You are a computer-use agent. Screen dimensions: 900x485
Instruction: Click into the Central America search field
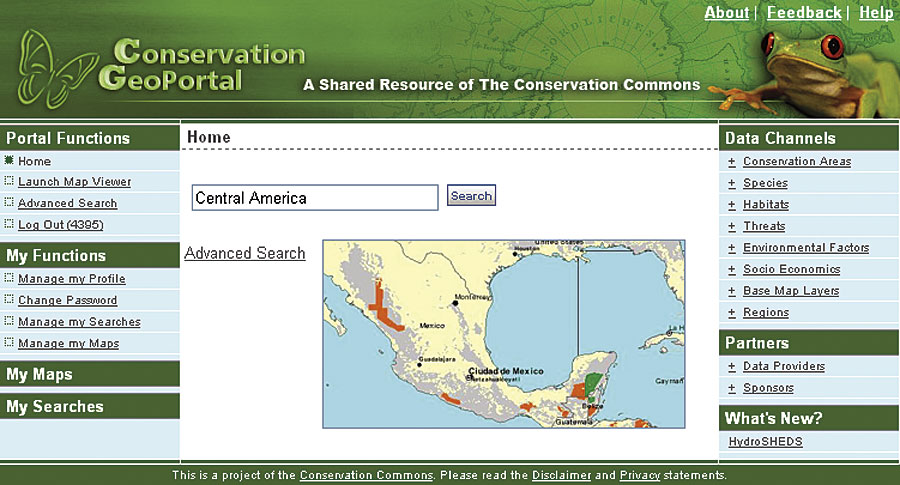[315, 197]
